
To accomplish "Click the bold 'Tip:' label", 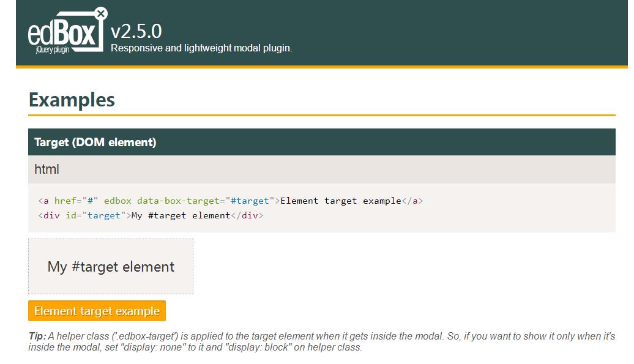I will pos(37,336).
